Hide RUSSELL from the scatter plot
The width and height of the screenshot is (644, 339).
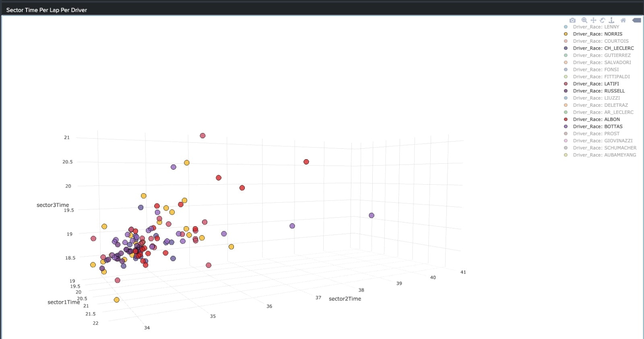[599, 91]
